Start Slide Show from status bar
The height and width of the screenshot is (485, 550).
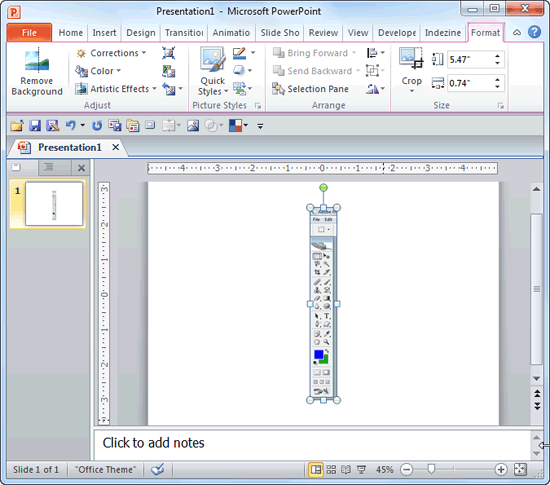[x=361, y=469]
